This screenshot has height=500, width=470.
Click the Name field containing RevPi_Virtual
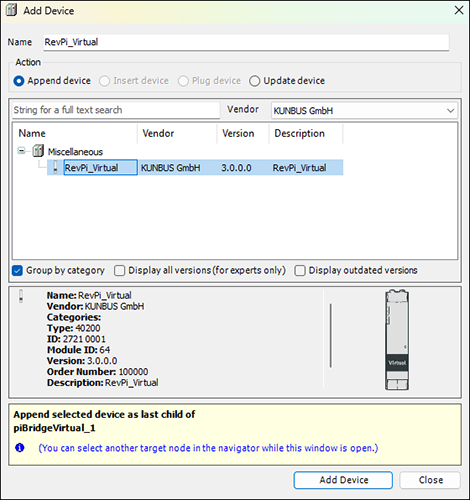246,42
